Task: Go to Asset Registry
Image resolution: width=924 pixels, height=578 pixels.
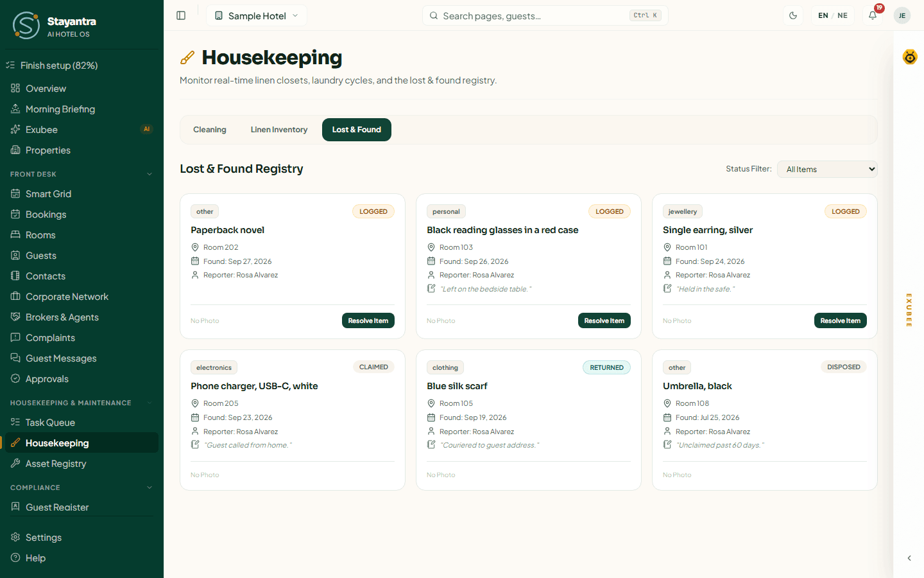Action: (x=81, y=464)
